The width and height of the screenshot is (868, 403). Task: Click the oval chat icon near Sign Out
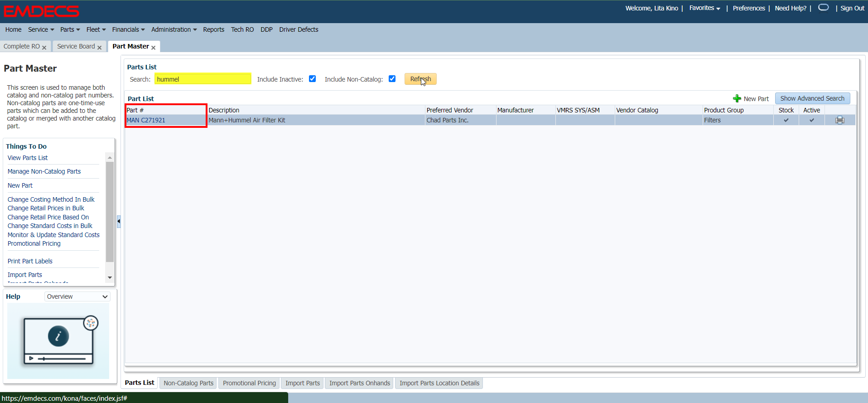824,7
